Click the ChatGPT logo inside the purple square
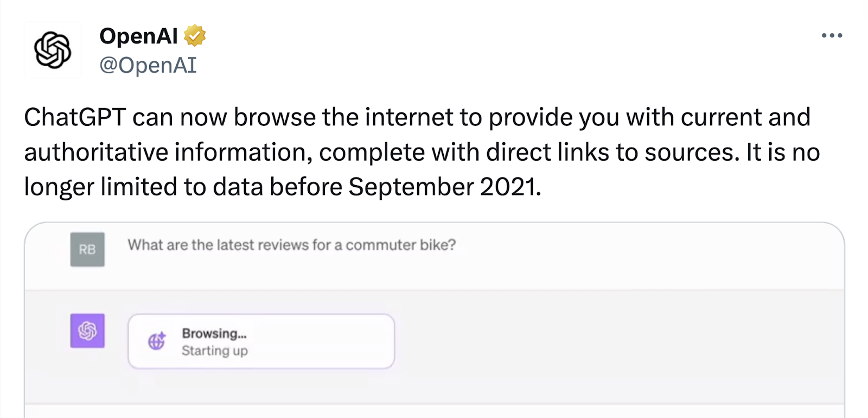The image size is (868, 418). pos(87,331)
